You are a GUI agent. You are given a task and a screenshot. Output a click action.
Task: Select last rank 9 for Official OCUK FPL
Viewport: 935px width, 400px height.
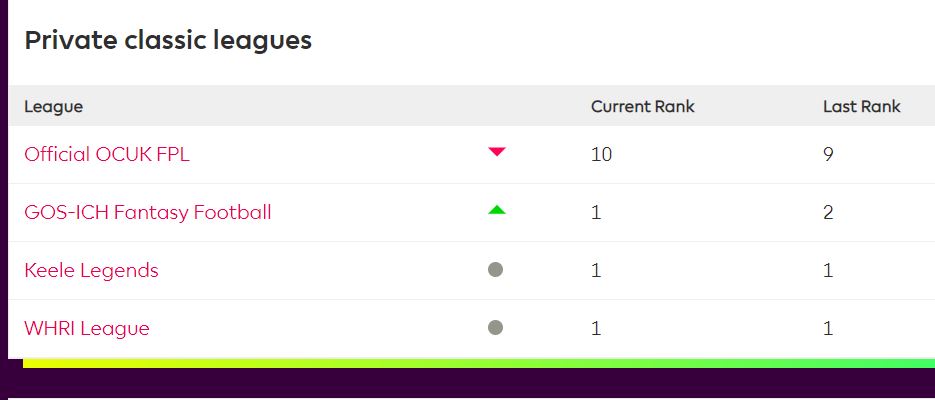pos(828,154)
